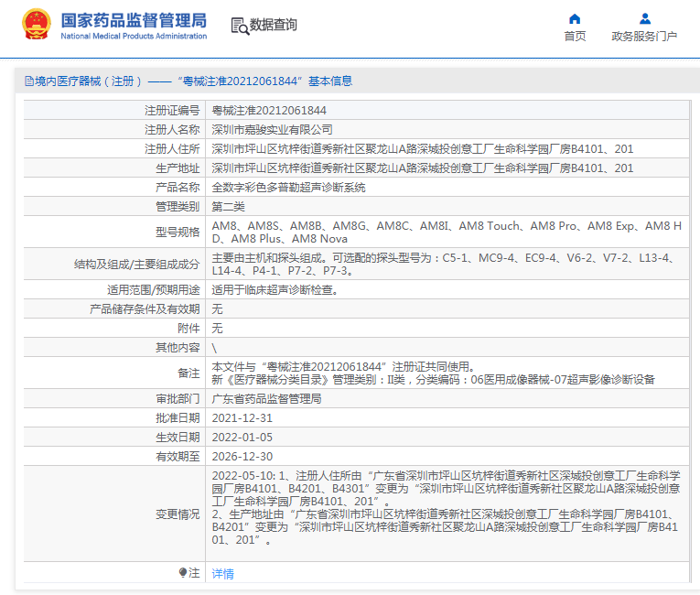Open 政务服务门户 text link
This screenshot has height=595, width=700.
[644, 37]
